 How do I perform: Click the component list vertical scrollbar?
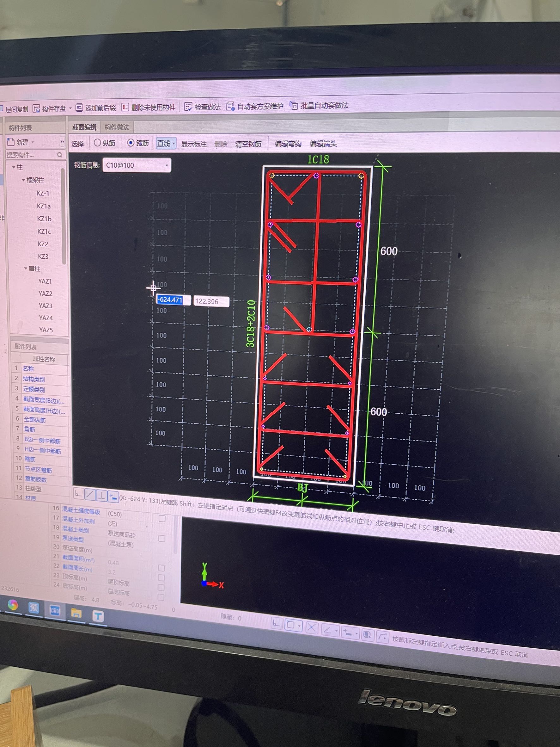coord(63,217)
